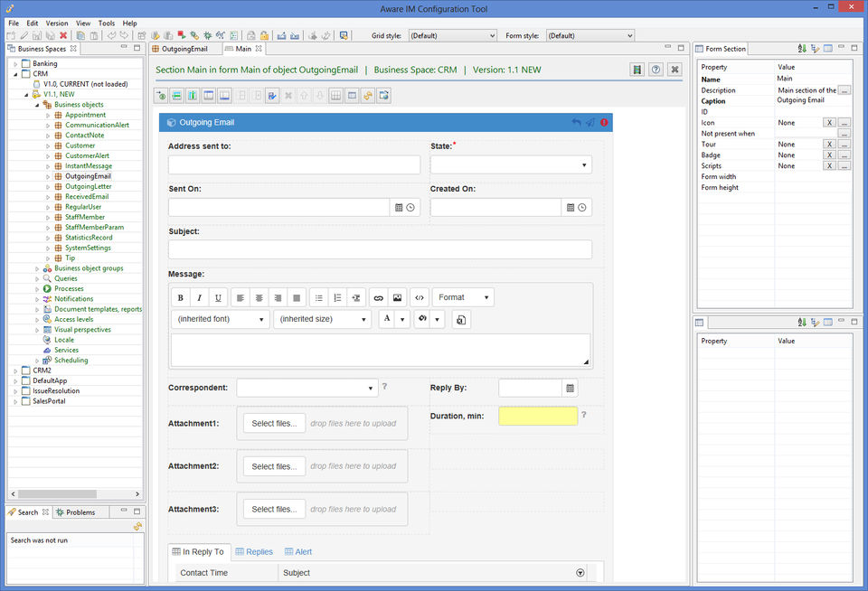Open the Format dropdown in editor
Screen dimensions: 868x591
463,297
